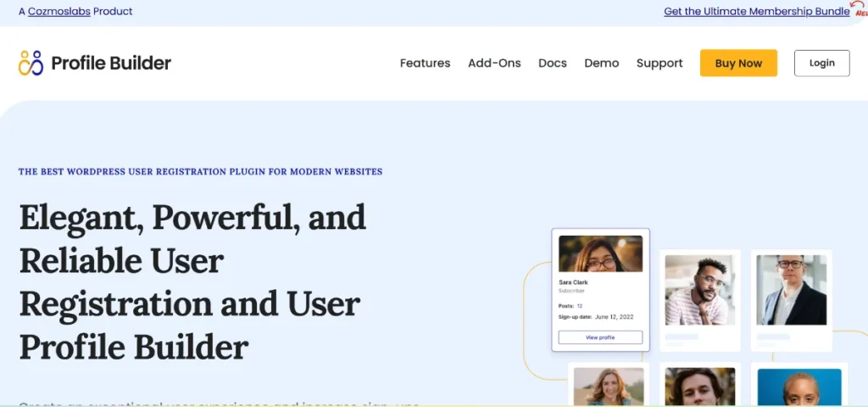Click the View profile button on the Sara Clark card
Image resolution: width=868 pixels, height=407 pixels.
[x=600, y=337]
